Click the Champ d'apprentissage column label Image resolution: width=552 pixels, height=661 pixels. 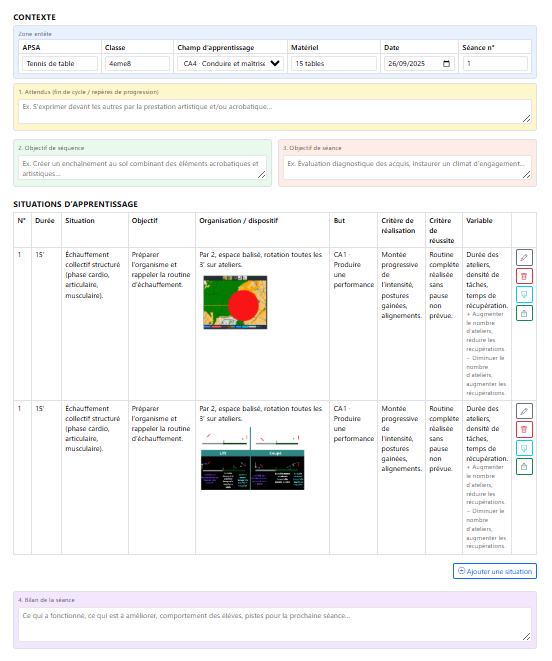215,48
